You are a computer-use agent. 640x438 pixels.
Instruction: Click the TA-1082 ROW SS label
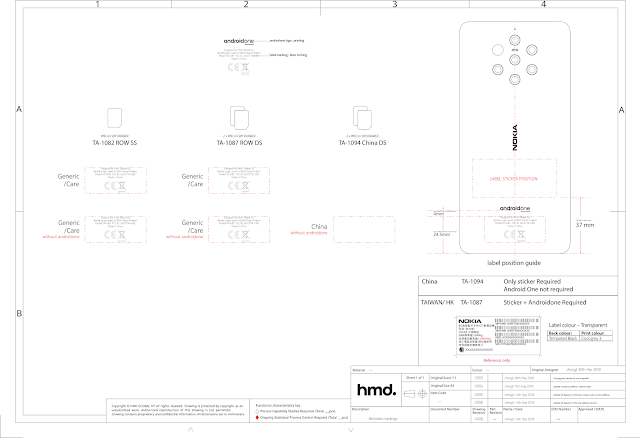115,143
